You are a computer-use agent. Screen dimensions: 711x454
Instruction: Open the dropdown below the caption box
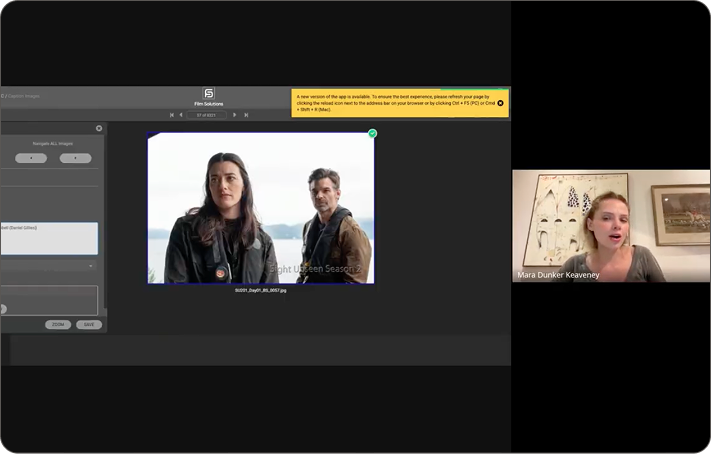point(49,266)
